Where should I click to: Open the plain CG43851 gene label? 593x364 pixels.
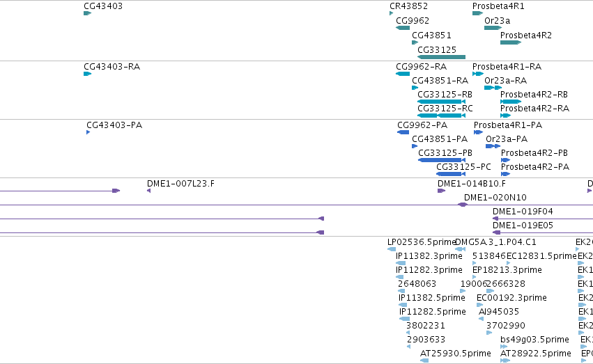tap(431, 36)
